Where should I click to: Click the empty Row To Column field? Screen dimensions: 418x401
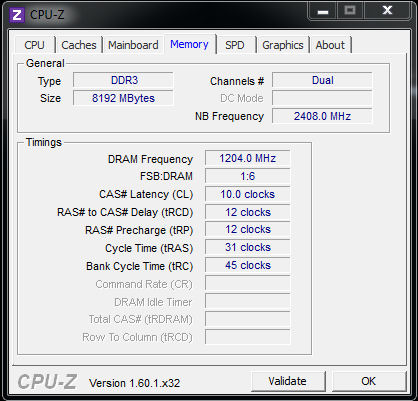(247, 337)
